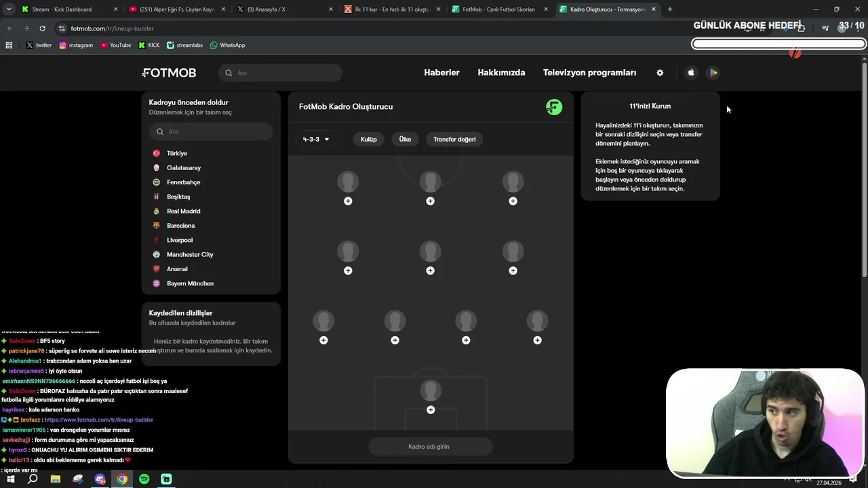The height and width of the screenshot is (488, 868).
Task: Add player to center forward slot
Action: [x=430, y=201]
